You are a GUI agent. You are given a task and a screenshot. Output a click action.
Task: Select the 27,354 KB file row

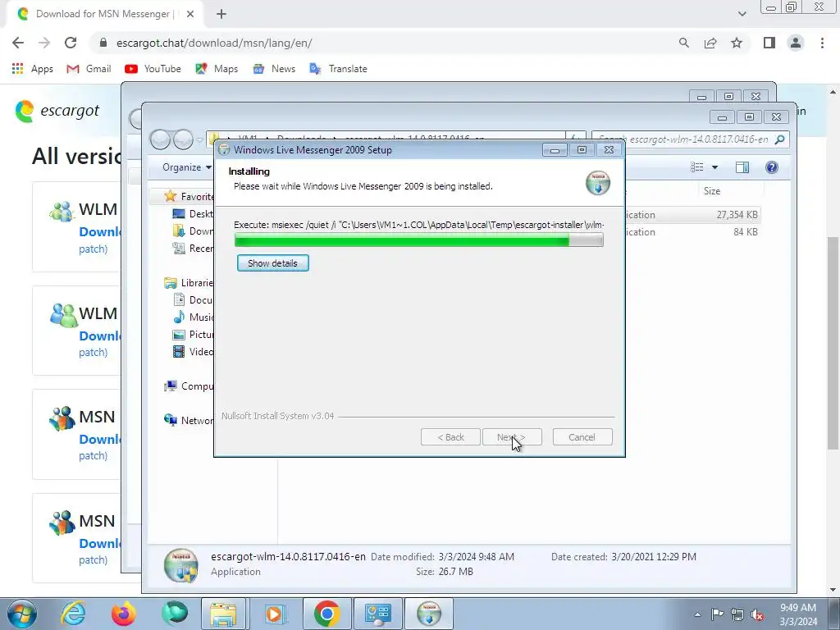(x=694, y=215)
